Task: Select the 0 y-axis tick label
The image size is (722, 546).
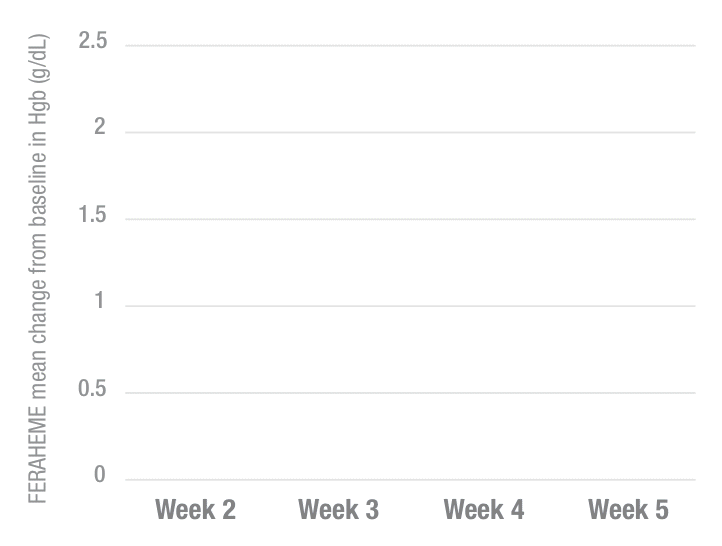Action: (100, 477)
